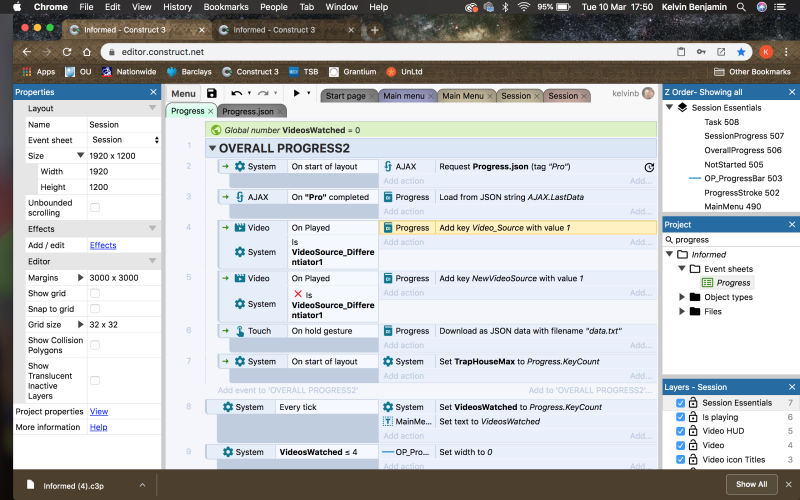Screen dimensions: 800x500
Task: Toggle visibility of Session Essentials layer
Action: coord(680,403)
